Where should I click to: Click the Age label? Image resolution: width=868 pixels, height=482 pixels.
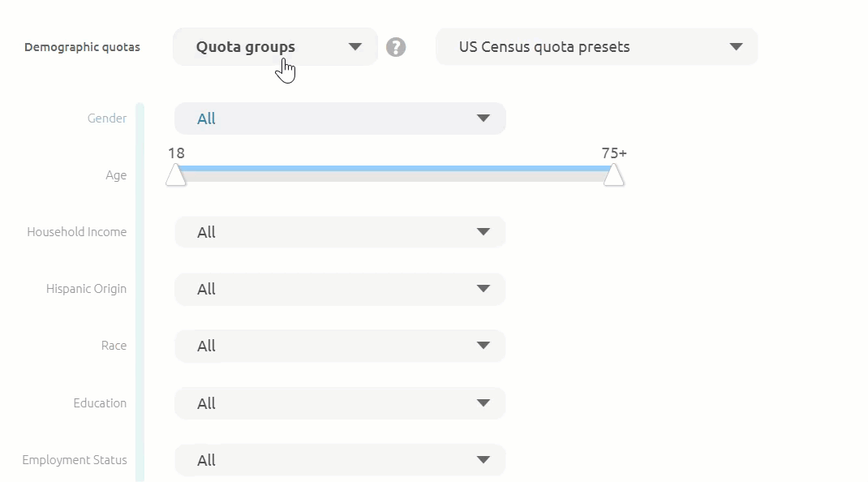(x=116, y=175)
